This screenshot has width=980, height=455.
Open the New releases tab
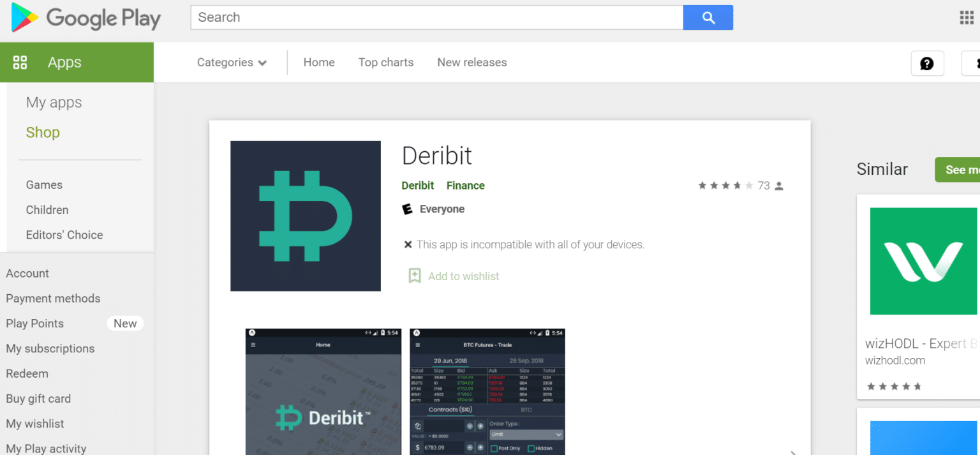(x=471, y=62)
